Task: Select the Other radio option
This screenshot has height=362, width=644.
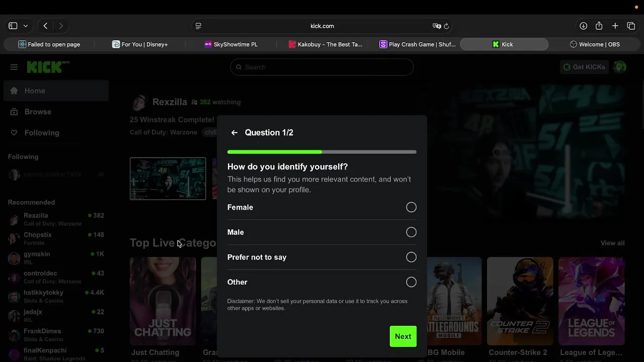Action: 411,282
